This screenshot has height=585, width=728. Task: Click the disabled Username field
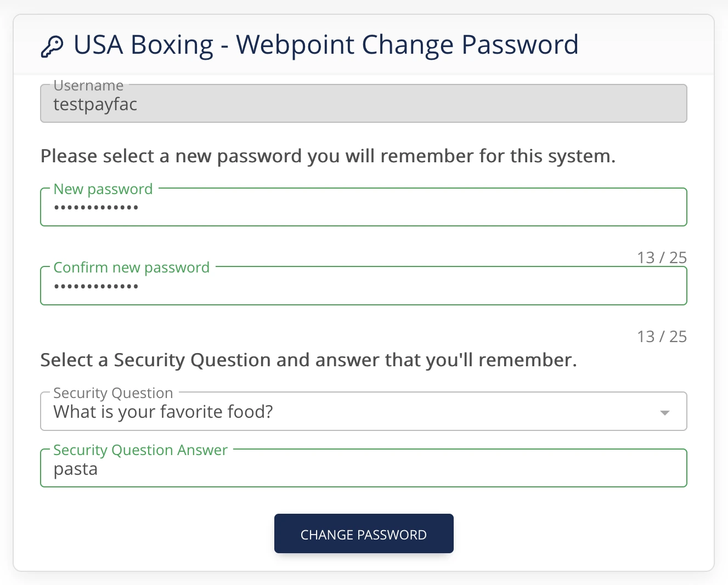pyautogui.click(x=364, y=104)
